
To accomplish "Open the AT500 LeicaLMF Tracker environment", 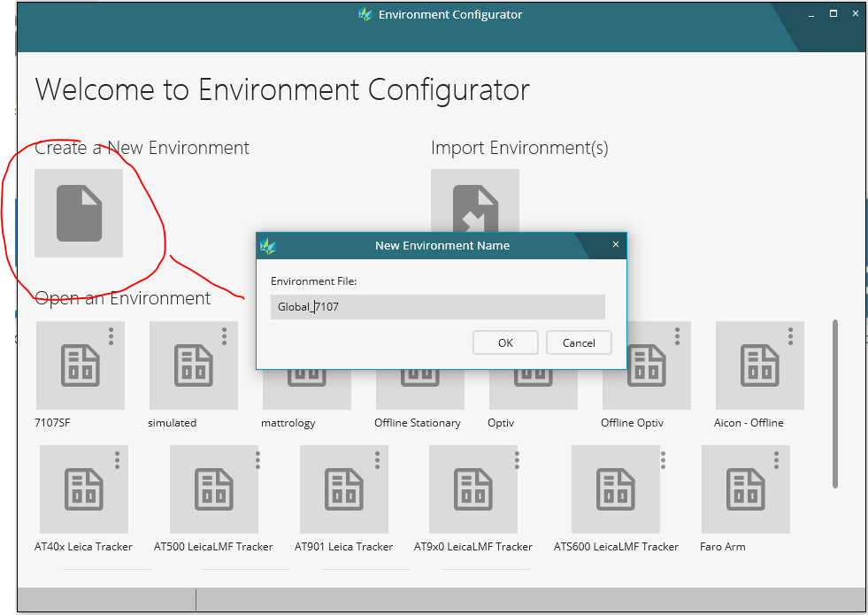I will click(213, 489).
